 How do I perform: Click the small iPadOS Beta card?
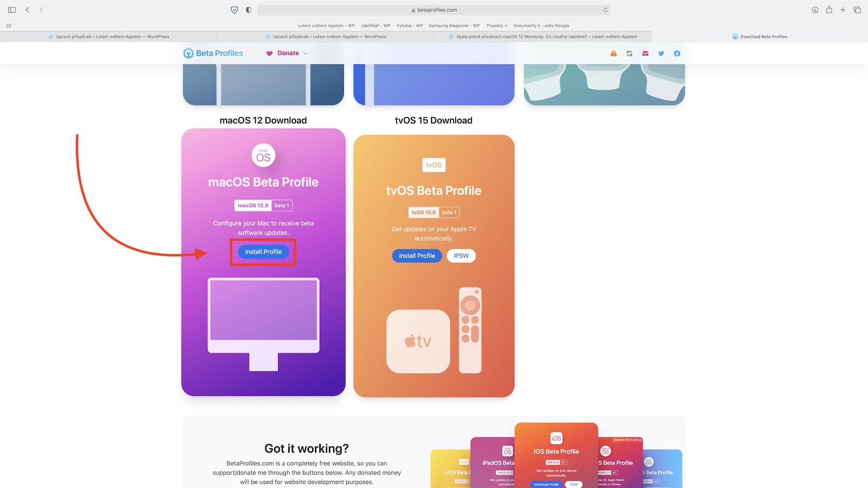coord(492,462)
